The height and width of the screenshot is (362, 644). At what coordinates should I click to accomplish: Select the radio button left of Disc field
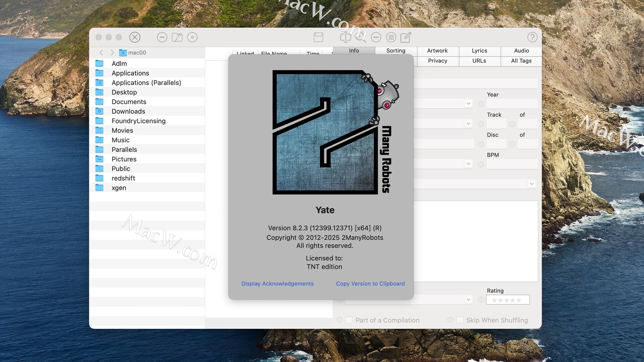coord(481,144)
